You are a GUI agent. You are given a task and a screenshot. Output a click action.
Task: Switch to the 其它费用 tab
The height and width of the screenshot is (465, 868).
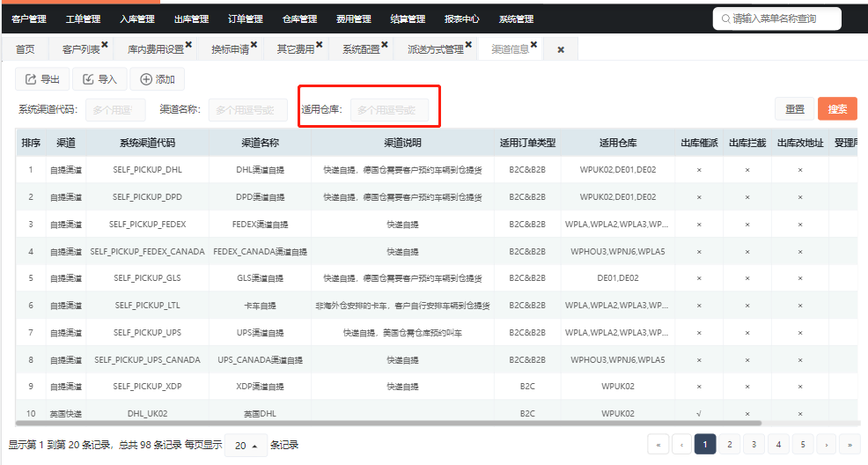[296, 49]
